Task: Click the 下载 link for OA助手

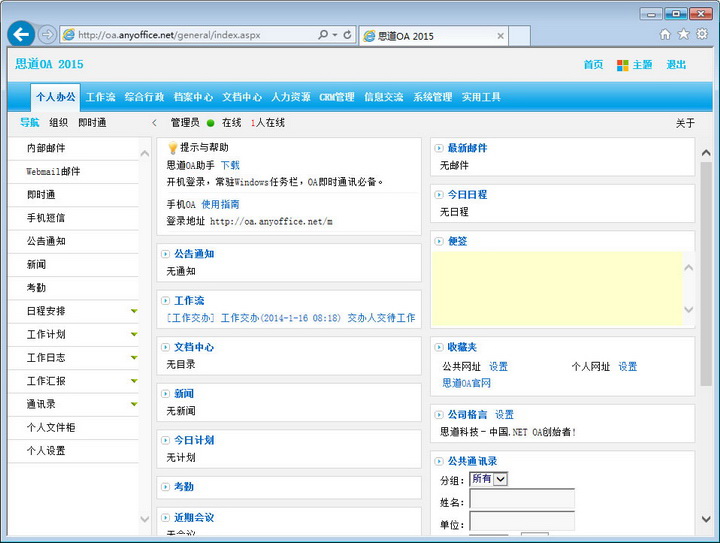Action: (230, 165)
